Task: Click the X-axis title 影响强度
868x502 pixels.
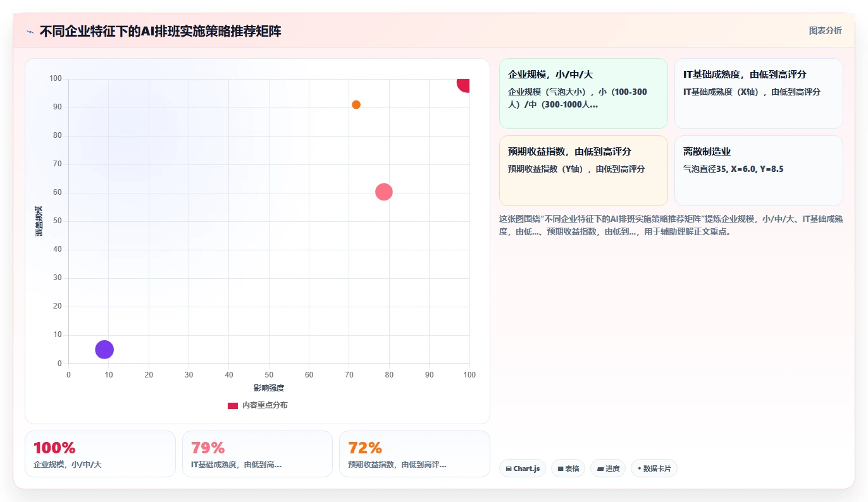Action: point(269,388)
